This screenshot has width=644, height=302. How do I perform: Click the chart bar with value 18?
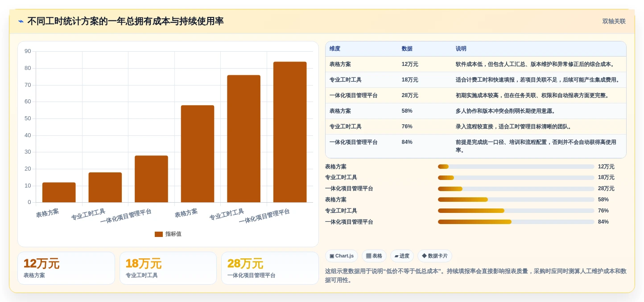(105, 188)
